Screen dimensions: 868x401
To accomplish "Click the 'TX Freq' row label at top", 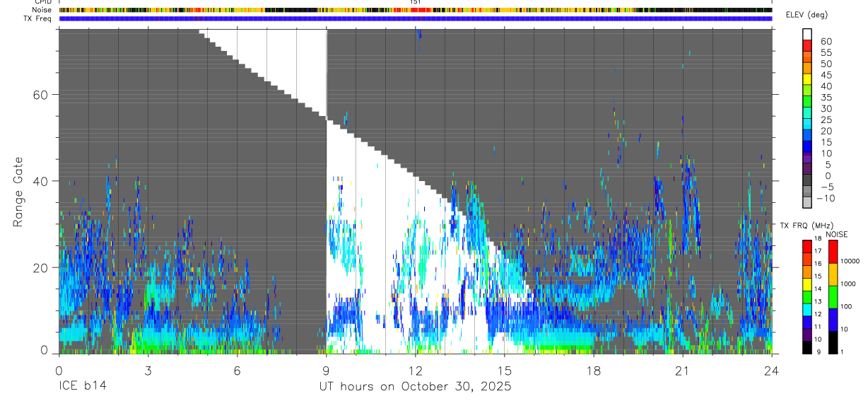I will coord(39,18).
